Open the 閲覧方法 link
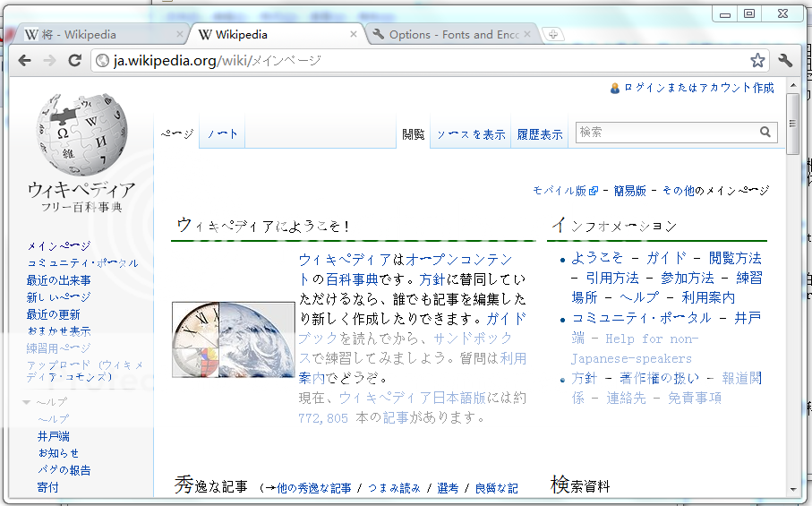The image size is (812, 506). coord(735,258)
